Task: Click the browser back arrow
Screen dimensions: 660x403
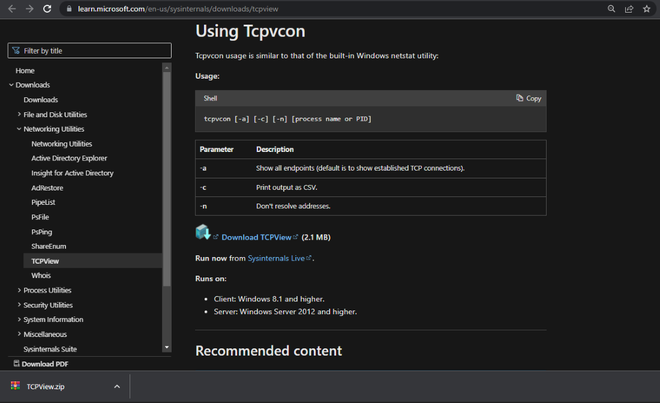Action: [x=10, y=8]
